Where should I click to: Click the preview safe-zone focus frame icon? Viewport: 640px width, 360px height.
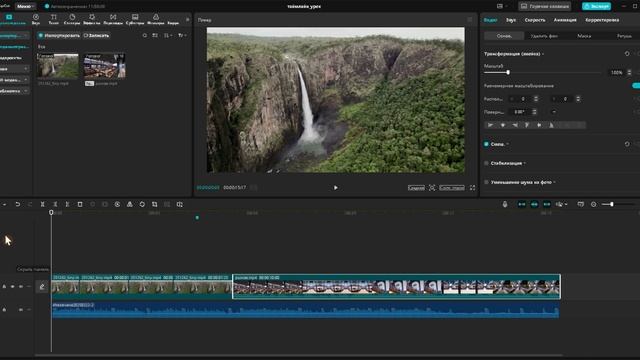tap(432, 188)
